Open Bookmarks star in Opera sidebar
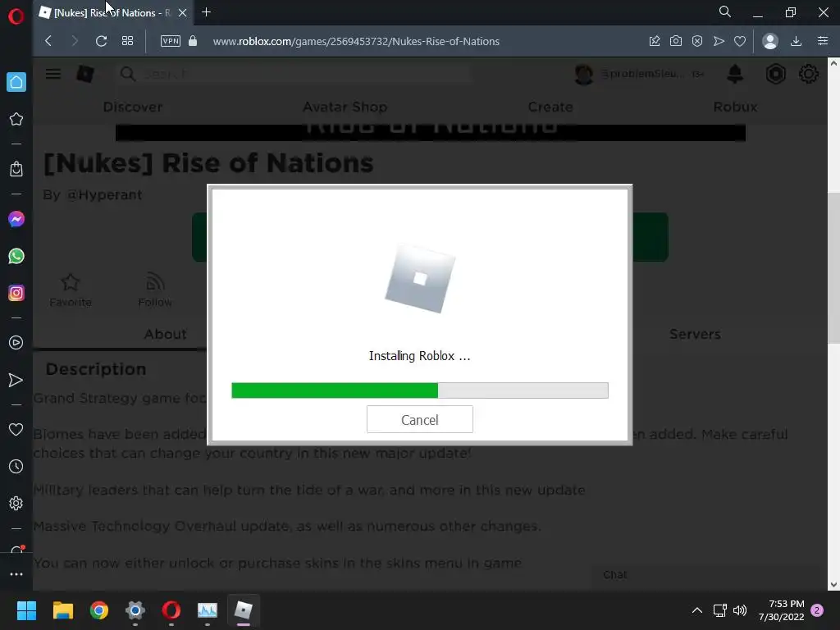Screen dimensions: 840x630 point(16,119)
